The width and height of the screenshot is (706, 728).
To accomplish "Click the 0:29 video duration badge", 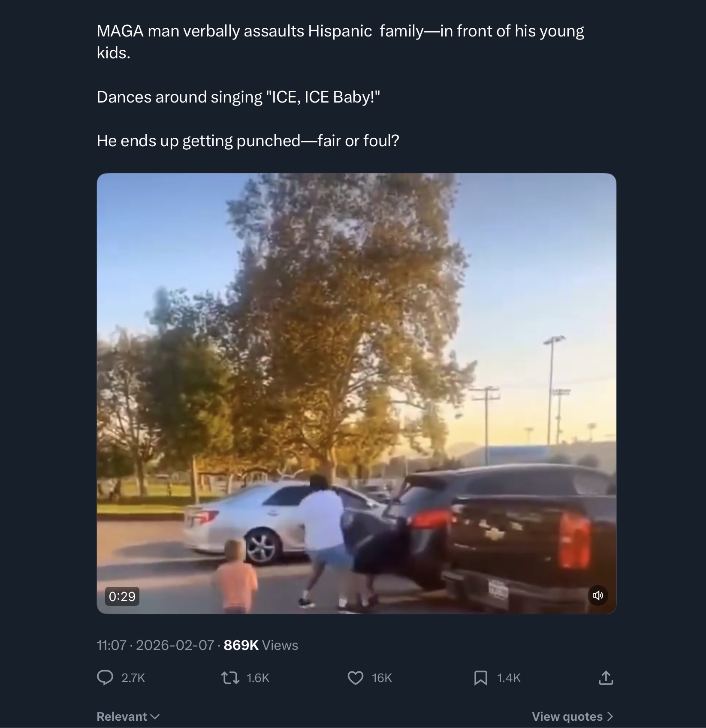I will [x=122, y=596].
